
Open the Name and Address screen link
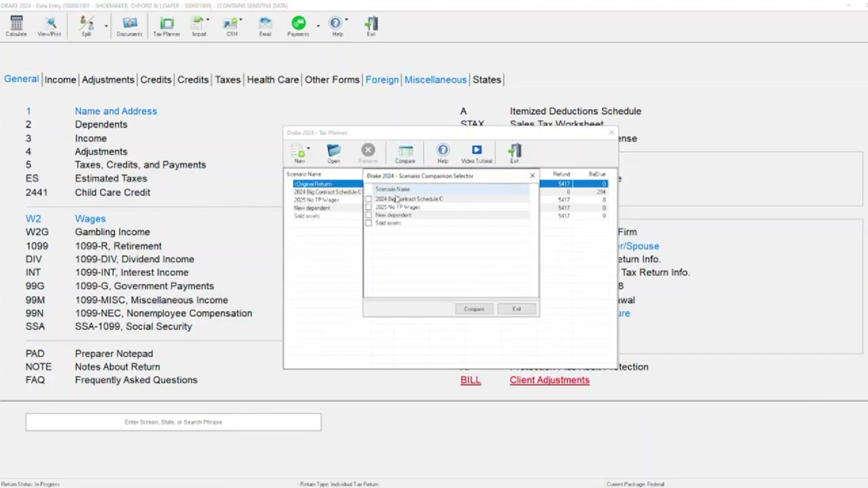pyautogui.click(x=116, y=111)
